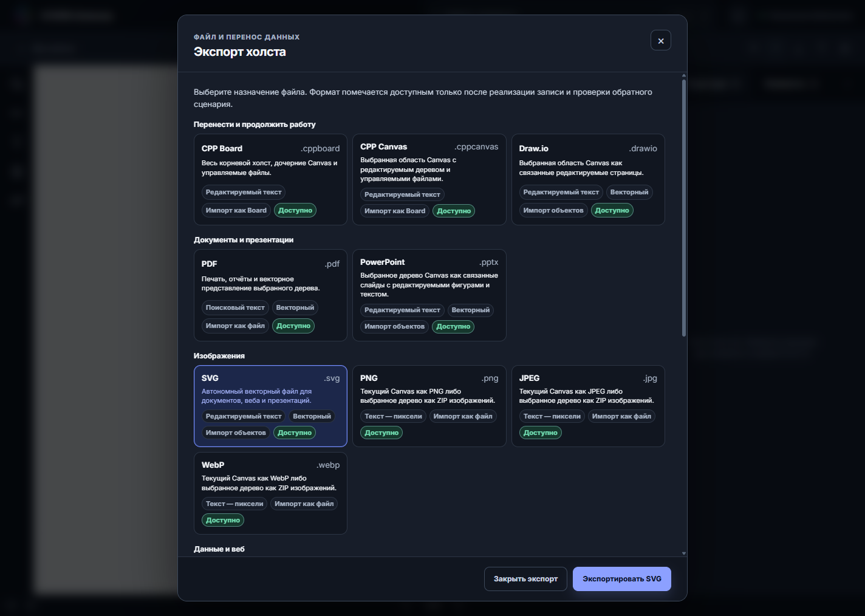
Task: Click the Текст — пиксели tag in the PNG card
Action: click(393, 416)
